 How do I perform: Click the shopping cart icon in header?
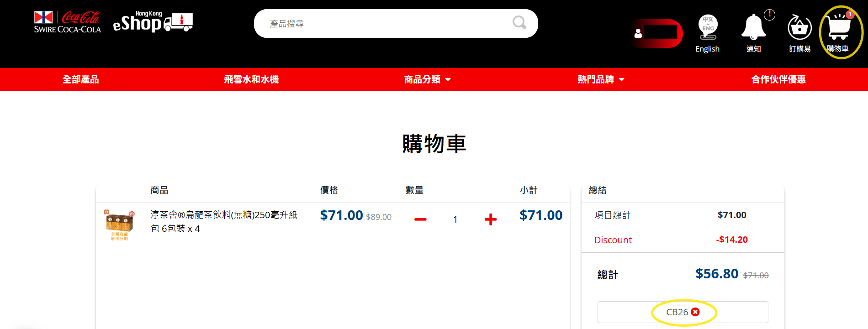[839, 28]
